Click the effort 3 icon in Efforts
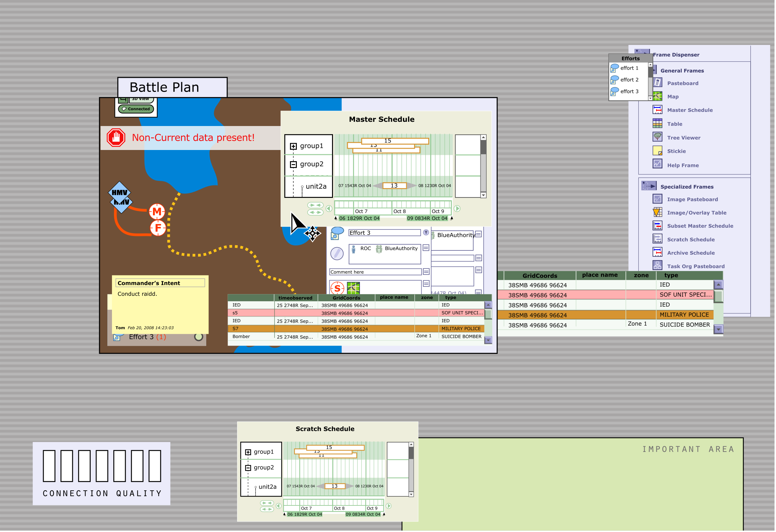Viewport: 776px width, 532px height. point(615,92)
